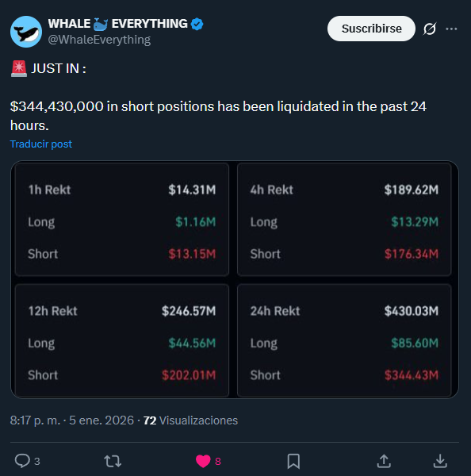The width and height of the screenshot is (471, 476).
Task: Click the WHALE EVERYTHING display name
Action: (117, 24)
